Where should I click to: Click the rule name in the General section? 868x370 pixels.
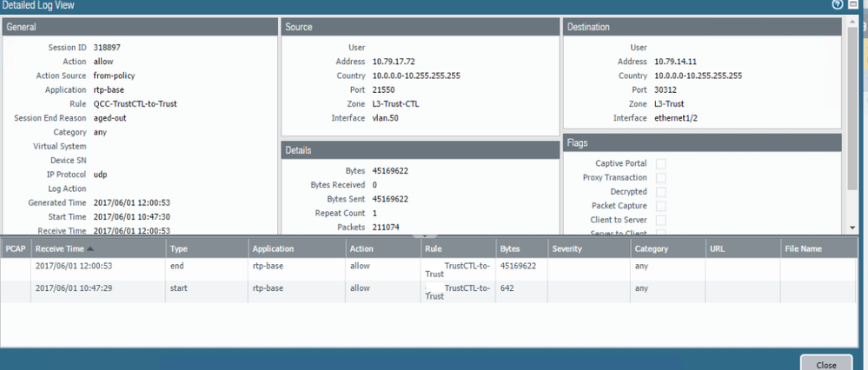coord(135,104)
